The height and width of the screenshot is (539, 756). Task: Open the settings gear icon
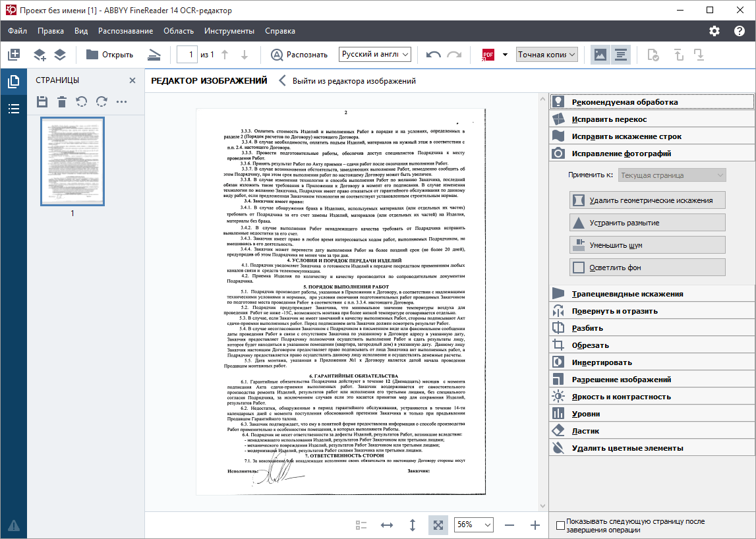point(714,31)
